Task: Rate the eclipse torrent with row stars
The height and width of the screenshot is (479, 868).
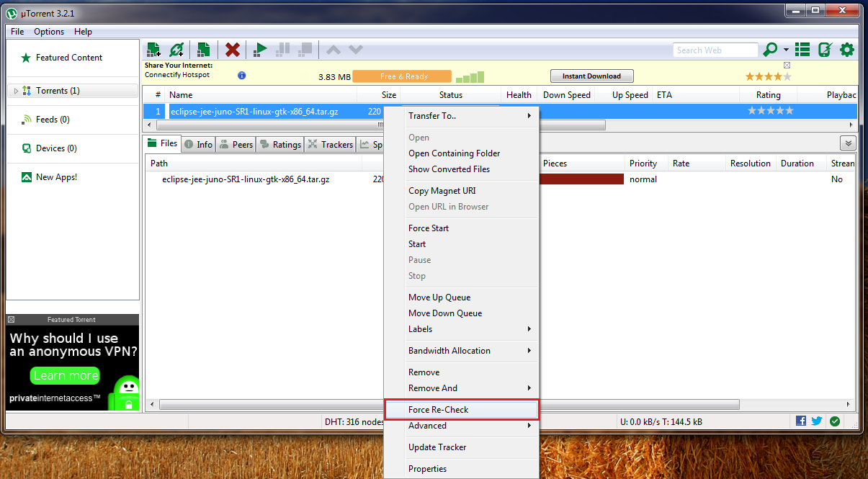Action: point(771,111)
